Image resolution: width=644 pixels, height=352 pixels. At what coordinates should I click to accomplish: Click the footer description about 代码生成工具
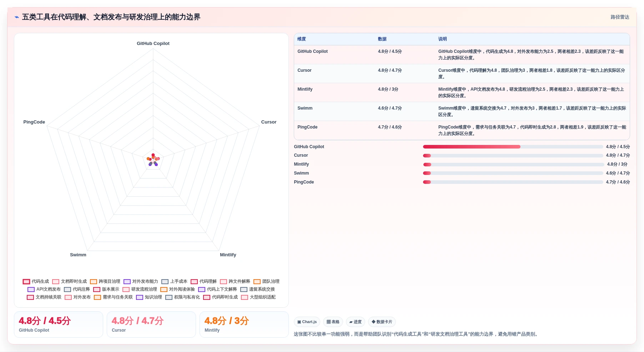click(x=416, y=334)
